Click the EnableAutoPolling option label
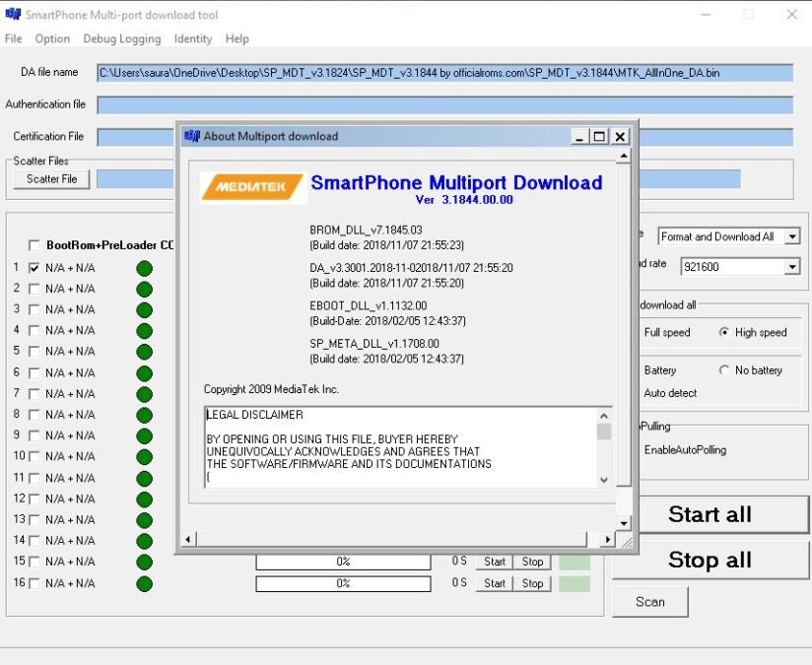This screenshot has width=812, height=665. (x=685, y=450)
